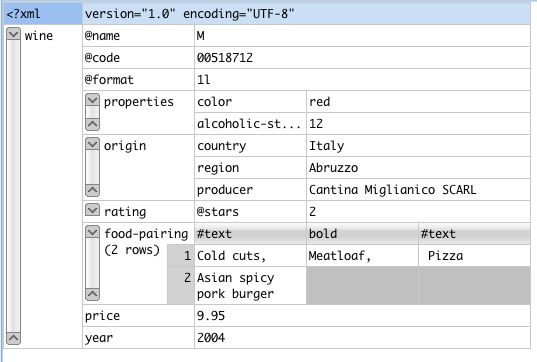The image size is (537, 362).
Task: Select the <?xml declaration cell
Action: (x=43, y=14)
